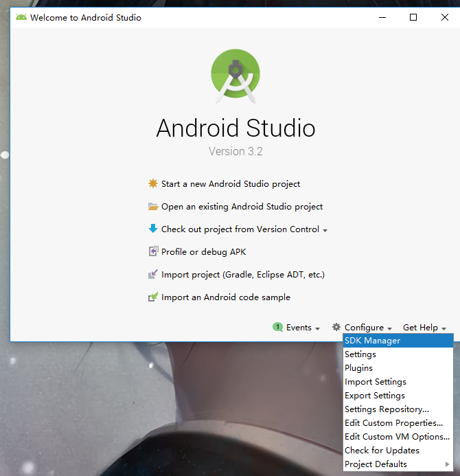Choose Export Settings menu entry
The width and height of the screenshot is (460, 476).
398,396
